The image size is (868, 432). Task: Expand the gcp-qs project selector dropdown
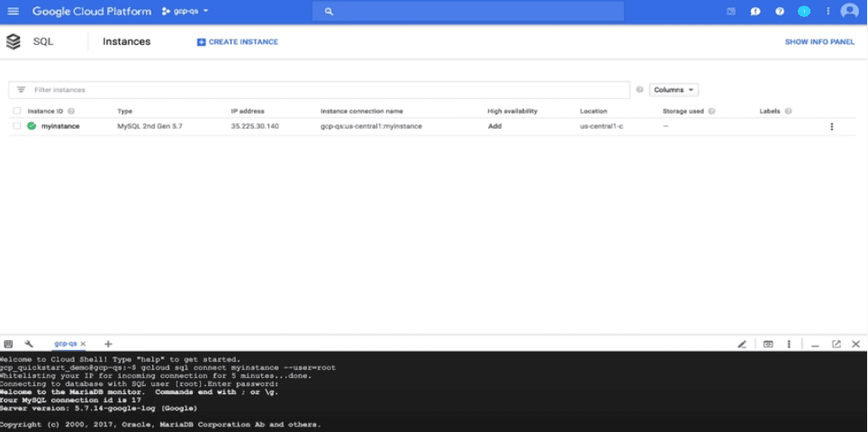[185, 11]
